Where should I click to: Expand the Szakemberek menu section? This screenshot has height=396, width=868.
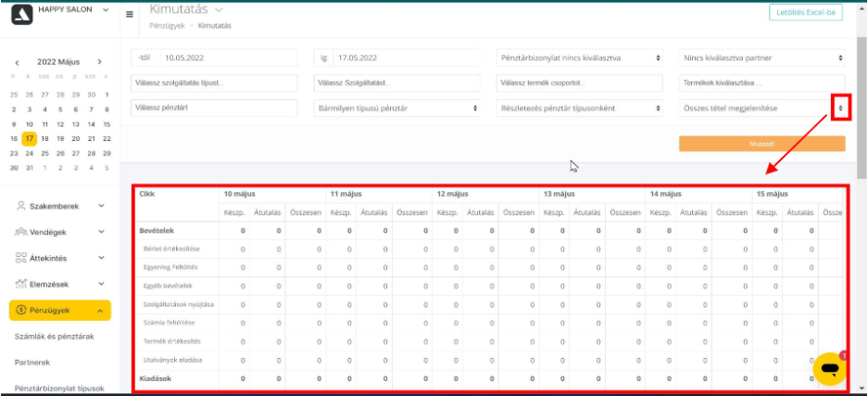click(101, 206)
